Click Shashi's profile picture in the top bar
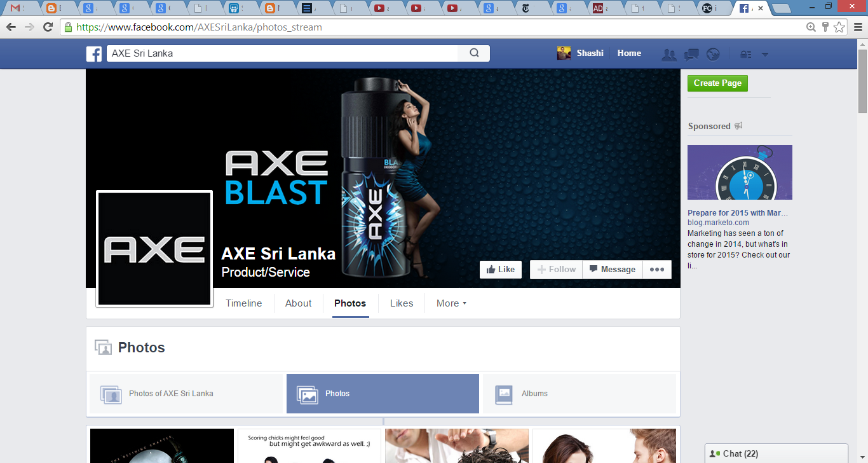The image size is (868, 463). point(564,53)
